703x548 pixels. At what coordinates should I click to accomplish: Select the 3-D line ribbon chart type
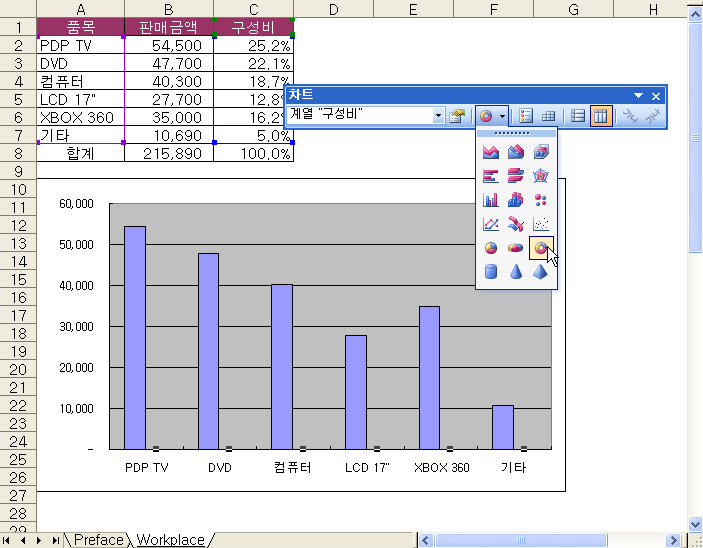coord(516,223)
